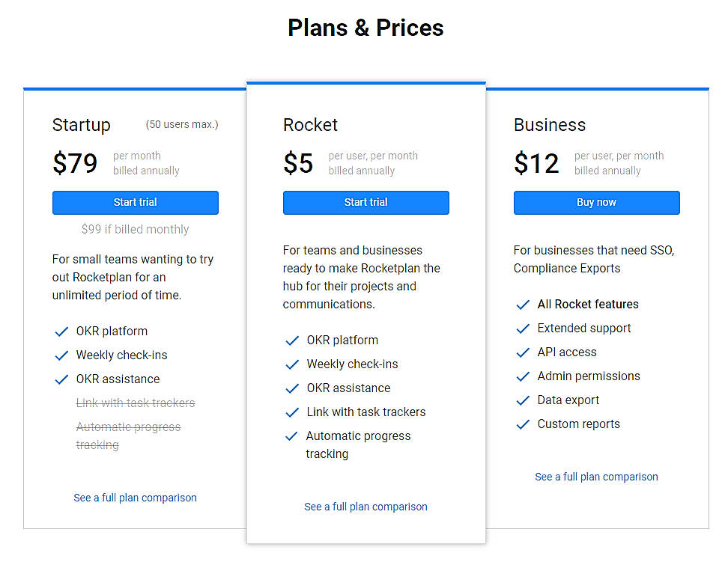Viewport: 728px width, 562px height.
Task: Click the checkmark next to Weekly check-ins in Startup
Action: pos(61,355)
